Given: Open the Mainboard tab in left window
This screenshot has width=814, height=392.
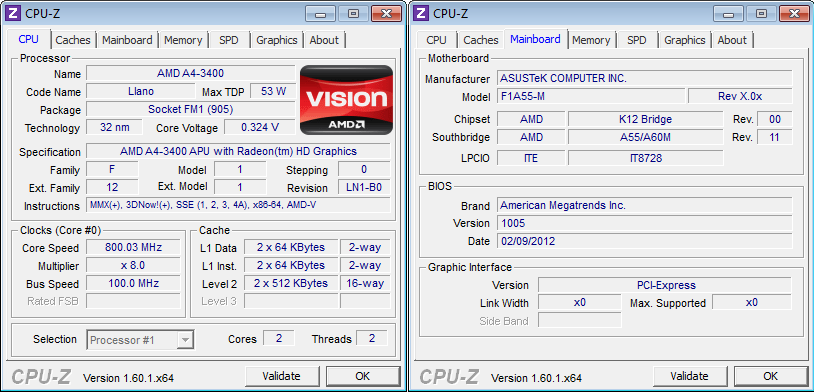Looking at the screenshot, I should coord(127,40).
